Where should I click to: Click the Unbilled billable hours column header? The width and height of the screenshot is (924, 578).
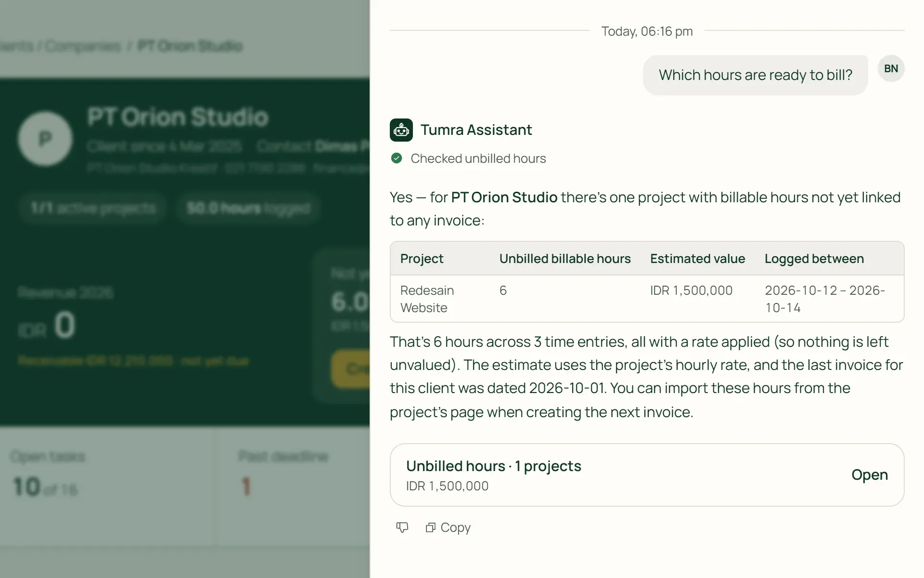coord(565,259)
